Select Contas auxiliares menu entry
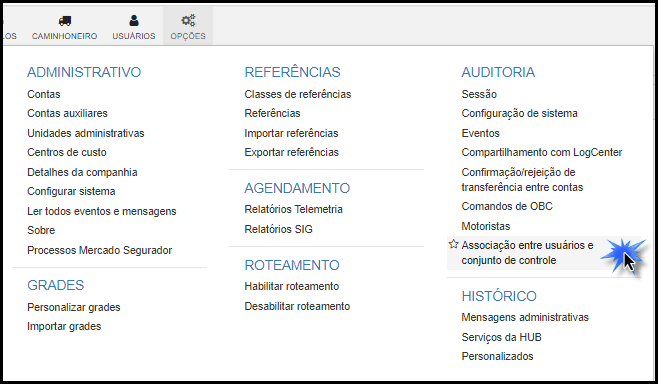 coord(67,113)
